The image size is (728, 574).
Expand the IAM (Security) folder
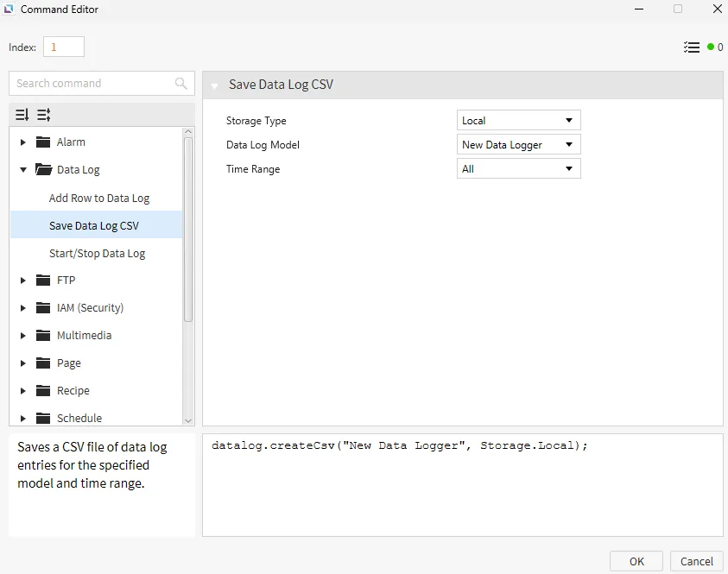coord(23,308)
